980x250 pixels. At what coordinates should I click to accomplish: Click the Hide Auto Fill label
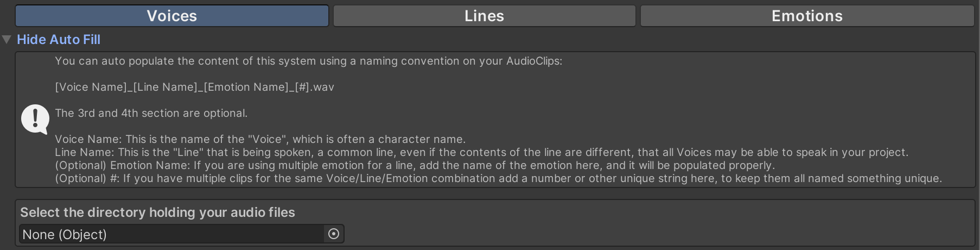click(x=59, y=40)
